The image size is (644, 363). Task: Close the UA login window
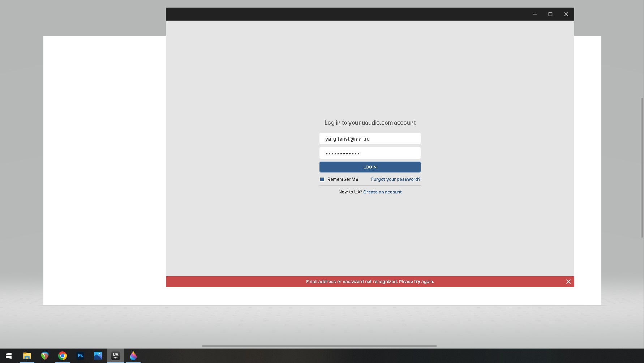[x=566, y=14]
